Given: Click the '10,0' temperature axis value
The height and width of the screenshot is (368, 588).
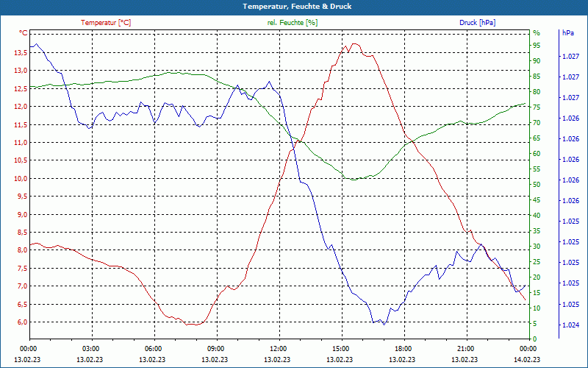Looking at the screenshot, I should pyautogui.click(x=21, y=179).
